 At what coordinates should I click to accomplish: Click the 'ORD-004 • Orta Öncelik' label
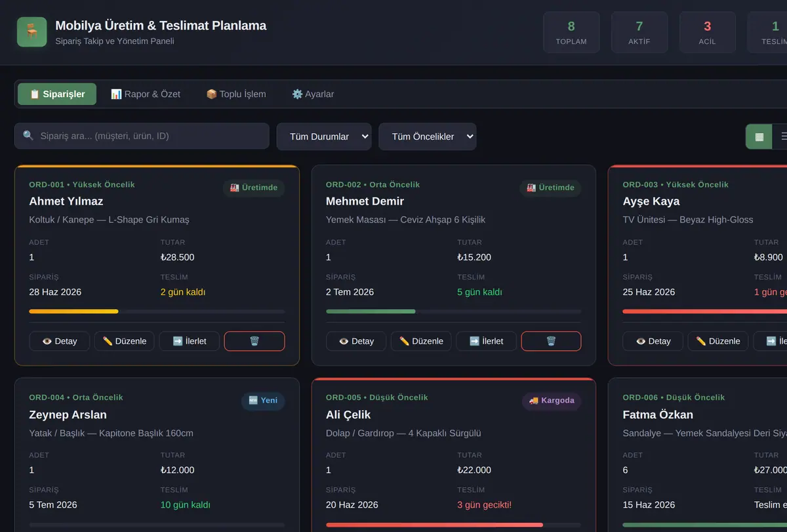pos(76,398)
